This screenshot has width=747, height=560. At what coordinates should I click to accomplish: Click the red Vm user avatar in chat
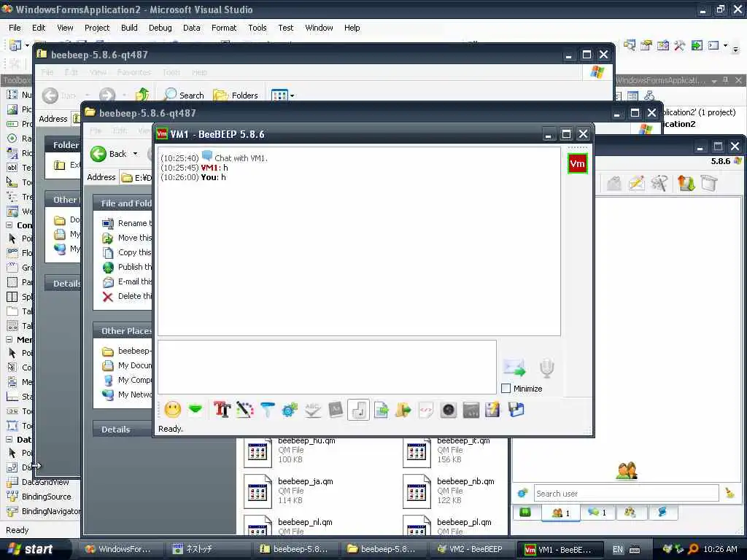pos(577,164)
